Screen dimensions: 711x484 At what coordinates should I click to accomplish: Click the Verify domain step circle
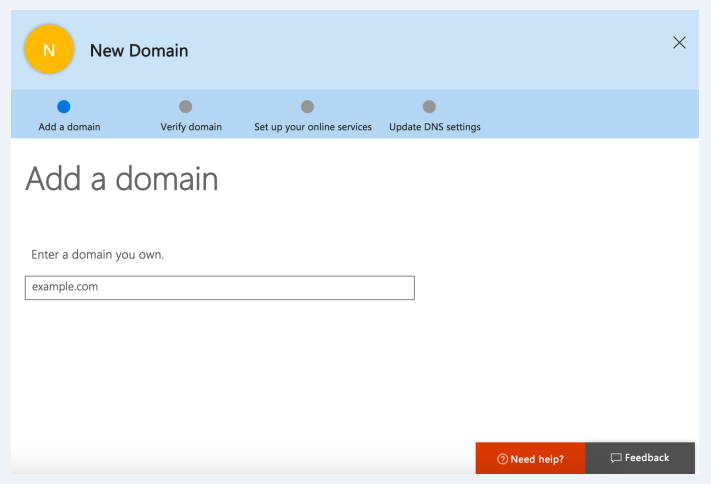[x=185, y=107]
